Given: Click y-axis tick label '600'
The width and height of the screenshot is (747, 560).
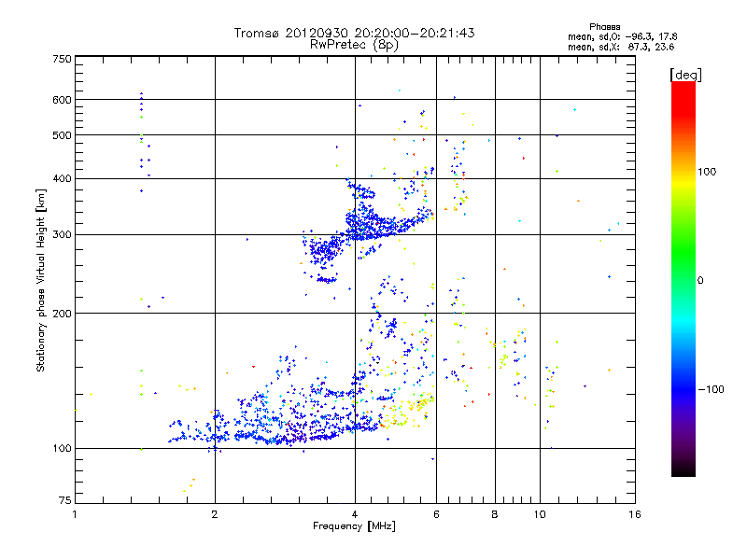Looking at the screenshot, I should pyautogui.click(x=62, y=100).
